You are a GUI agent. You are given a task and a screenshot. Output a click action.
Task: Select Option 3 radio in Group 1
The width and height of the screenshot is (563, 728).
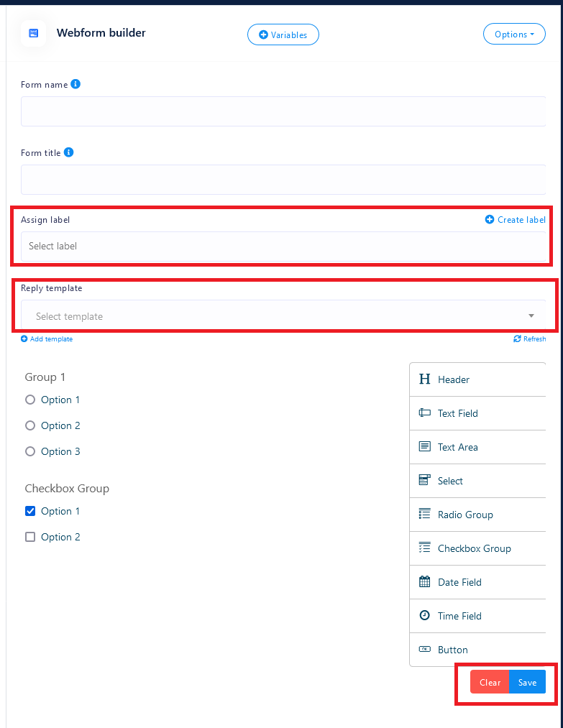pos(30,451)
